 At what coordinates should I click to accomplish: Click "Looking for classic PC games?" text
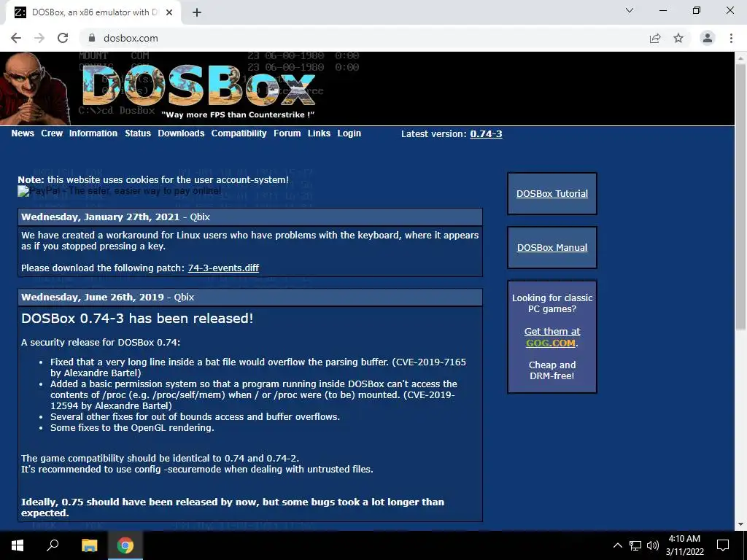pyautogui.click(x=552, y=303)
